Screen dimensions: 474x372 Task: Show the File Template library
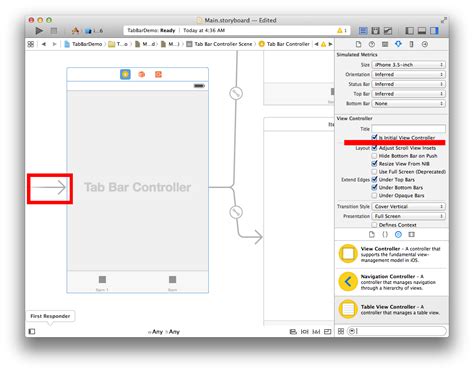click(372, 234)
